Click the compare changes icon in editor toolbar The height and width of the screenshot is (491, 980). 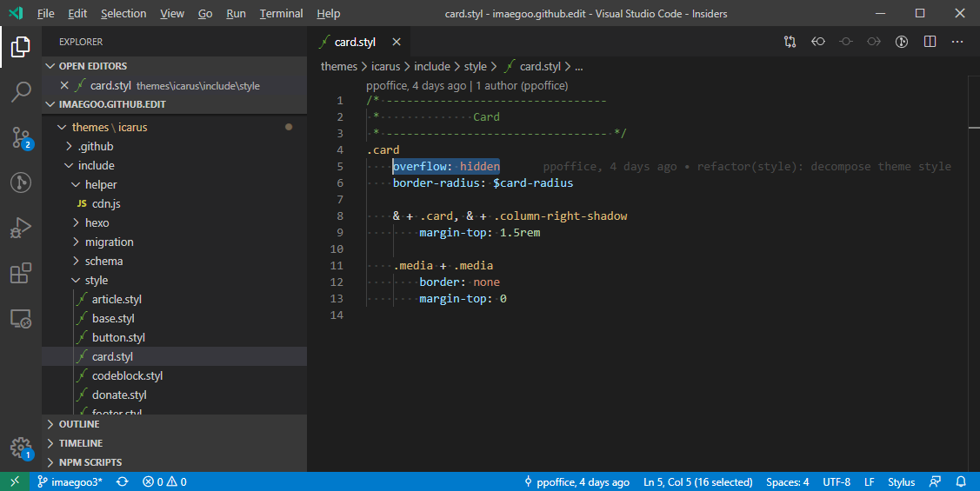coord(790,42)
